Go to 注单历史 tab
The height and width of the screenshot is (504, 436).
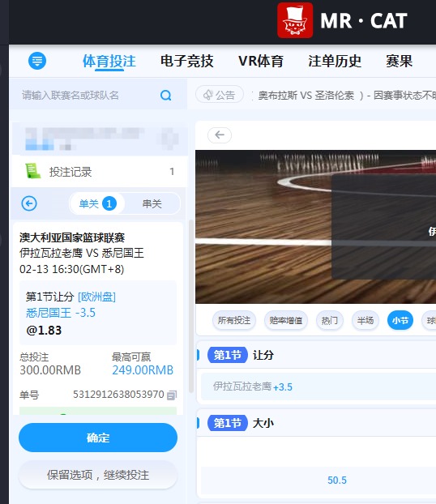pyautogui.click(x=335, y=61)
